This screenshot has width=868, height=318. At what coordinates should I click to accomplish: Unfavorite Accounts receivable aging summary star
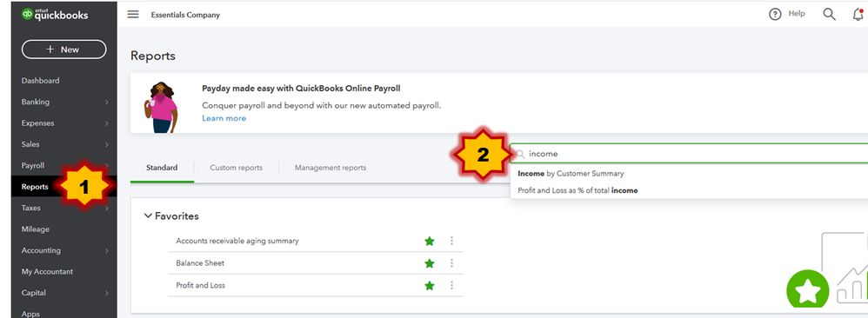coord(430,242)
